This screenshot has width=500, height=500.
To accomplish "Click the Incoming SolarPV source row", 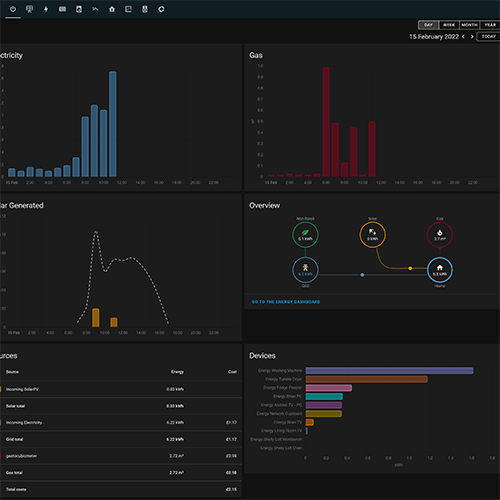I will click(121, 389).
